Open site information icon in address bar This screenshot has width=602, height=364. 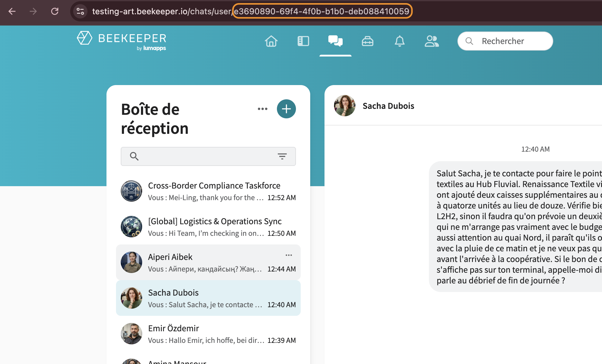[x=80, y=11]
